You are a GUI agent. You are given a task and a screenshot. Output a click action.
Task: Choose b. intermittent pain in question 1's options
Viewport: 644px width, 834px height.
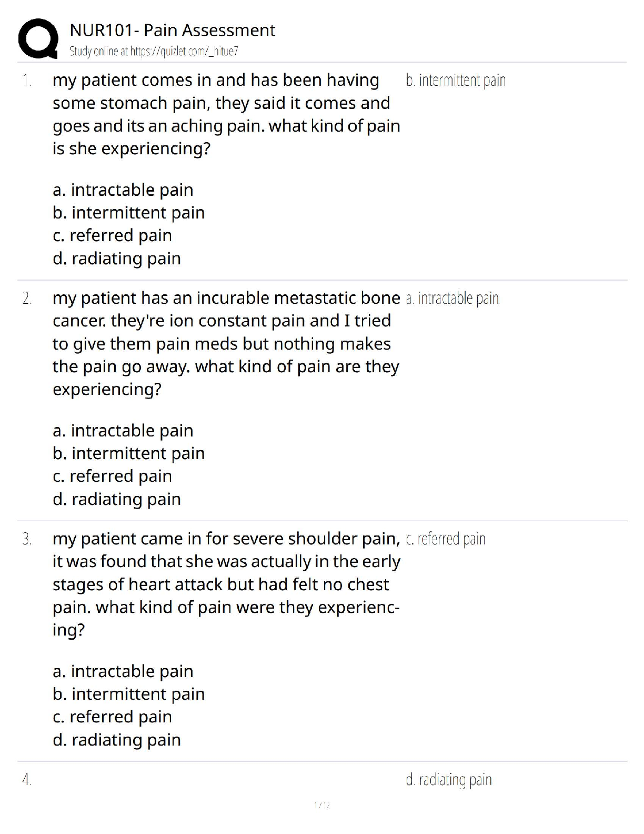(128, 213)
